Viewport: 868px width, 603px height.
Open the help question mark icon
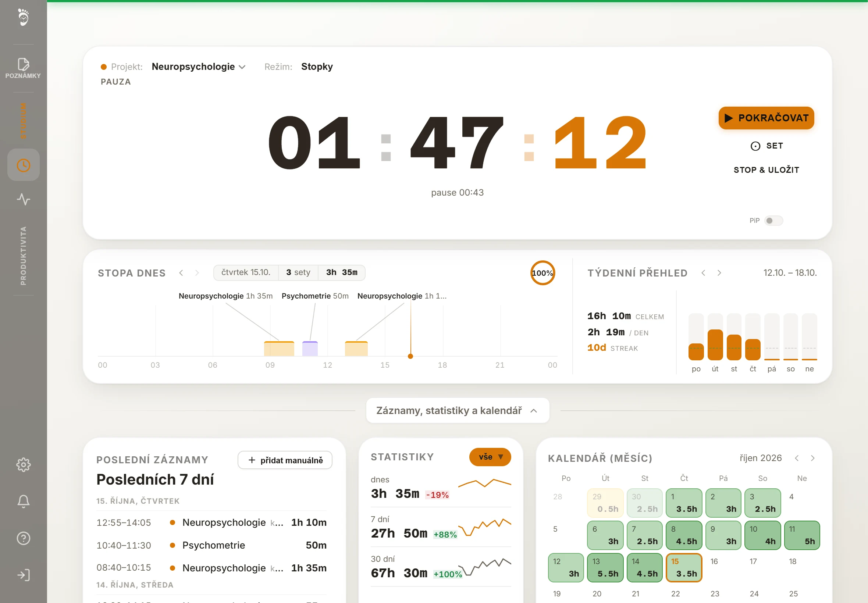tap(24, 538)
